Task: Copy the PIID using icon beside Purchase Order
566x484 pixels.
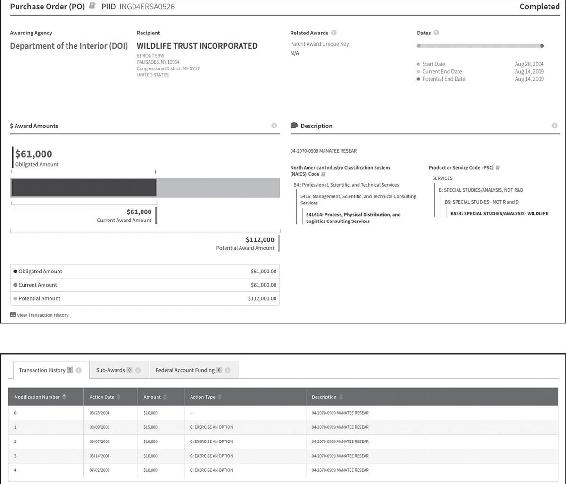Action: click(92, 5)
